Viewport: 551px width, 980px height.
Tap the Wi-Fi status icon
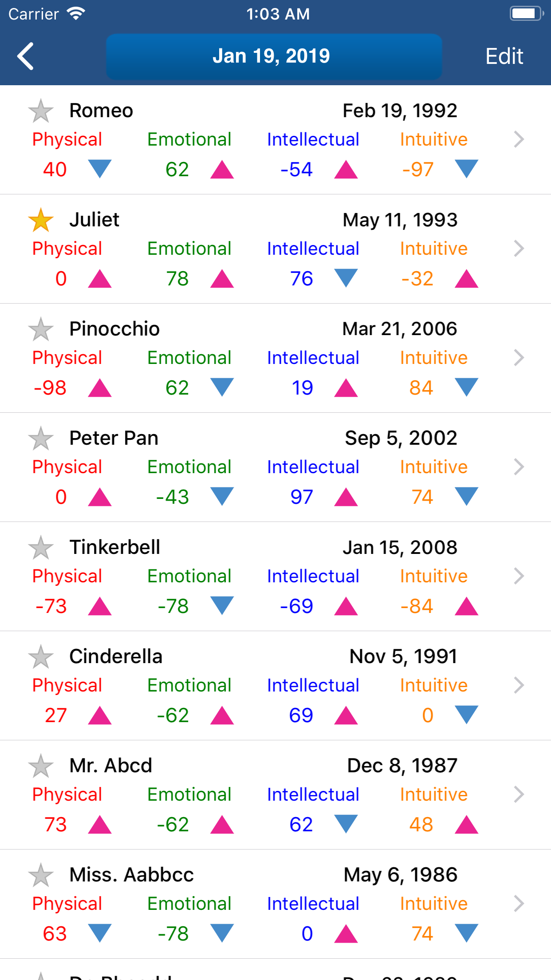(76, 14)
